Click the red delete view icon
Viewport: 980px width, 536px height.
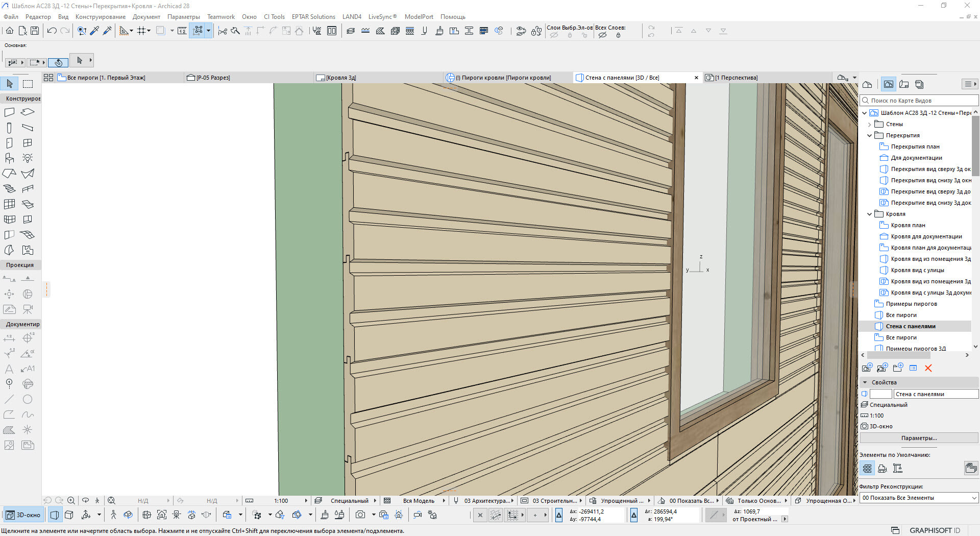coord(928,368)
